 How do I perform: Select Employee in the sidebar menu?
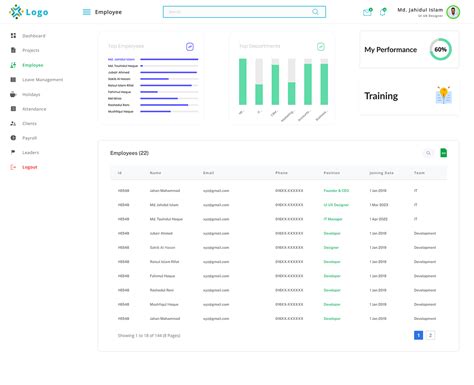[33, 65]
